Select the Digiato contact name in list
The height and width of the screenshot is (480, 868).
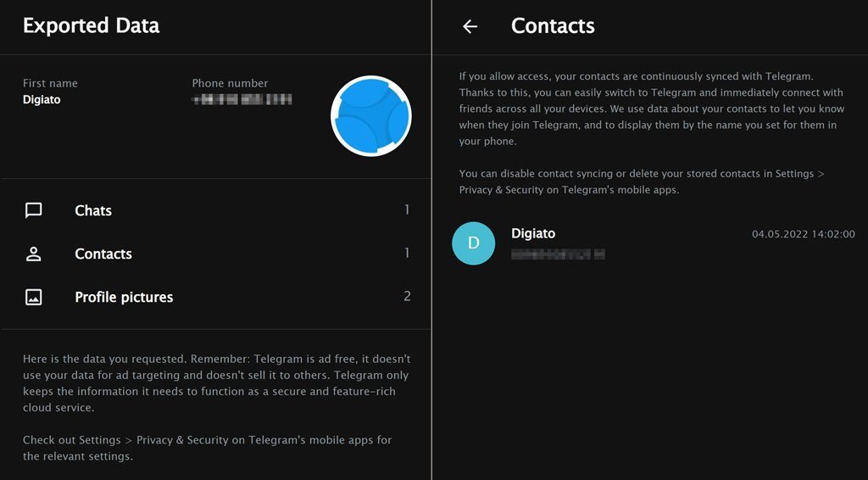[x=533, y=233]
